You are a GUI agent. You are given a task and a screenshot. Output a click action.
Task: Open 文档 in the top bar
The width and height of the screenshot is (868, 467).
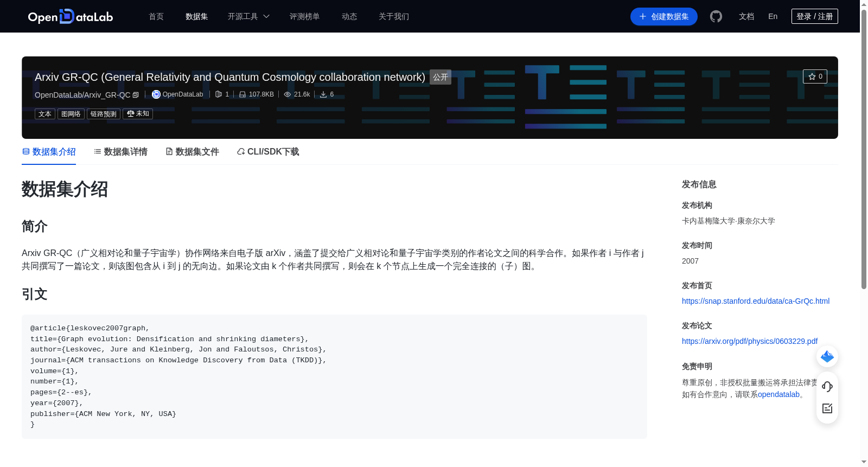[746, 16]
